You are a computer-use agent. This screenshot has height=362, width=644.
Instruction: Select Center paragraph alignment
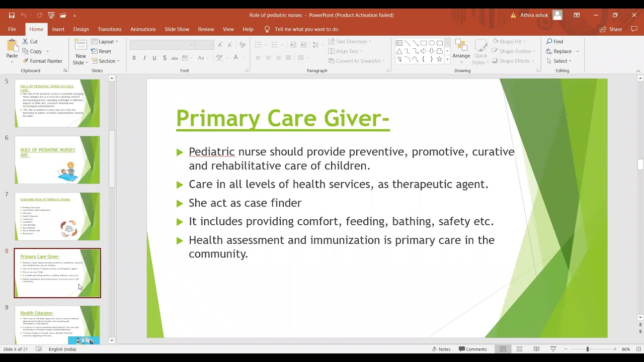pyautogui.click(x=268, y=58)
